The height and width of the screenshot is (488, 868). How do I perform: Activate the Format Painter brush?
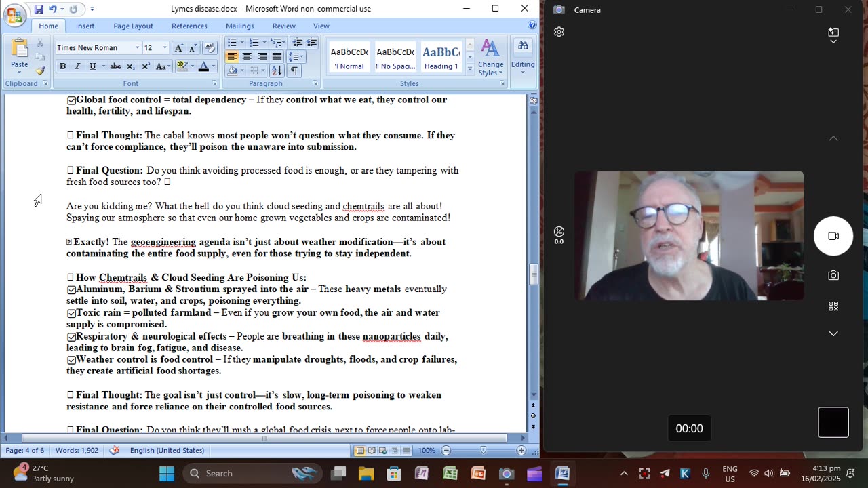[x=40, y=70]
